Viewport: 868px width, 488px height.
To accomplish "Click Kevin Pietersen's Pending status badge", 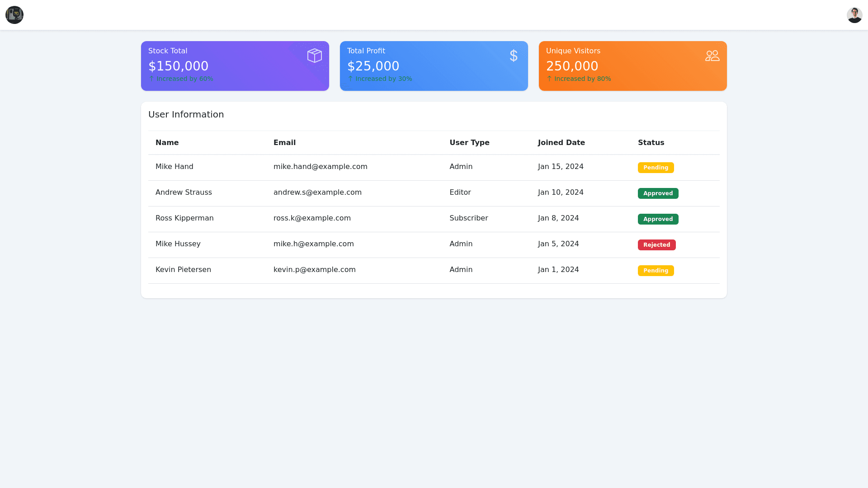I will coord(656,271).
